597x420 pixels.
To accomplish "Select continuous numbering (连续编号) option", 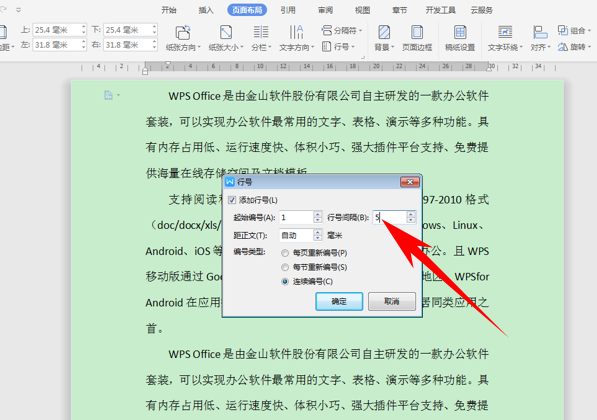I will tap(285, 282).
